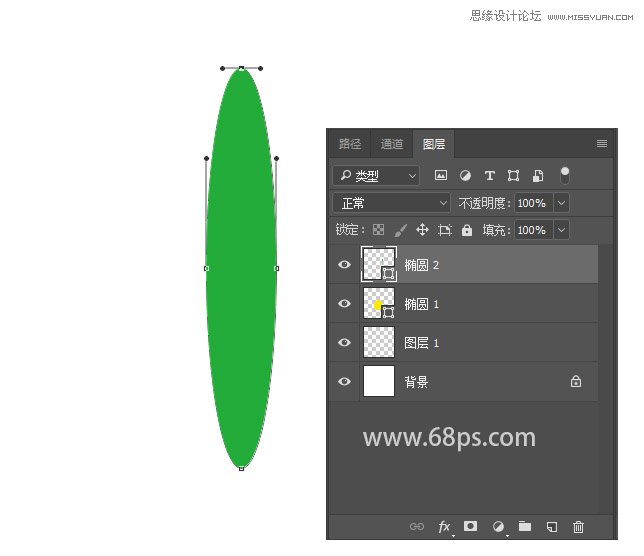Open the layers panel menu

[602, 143]
